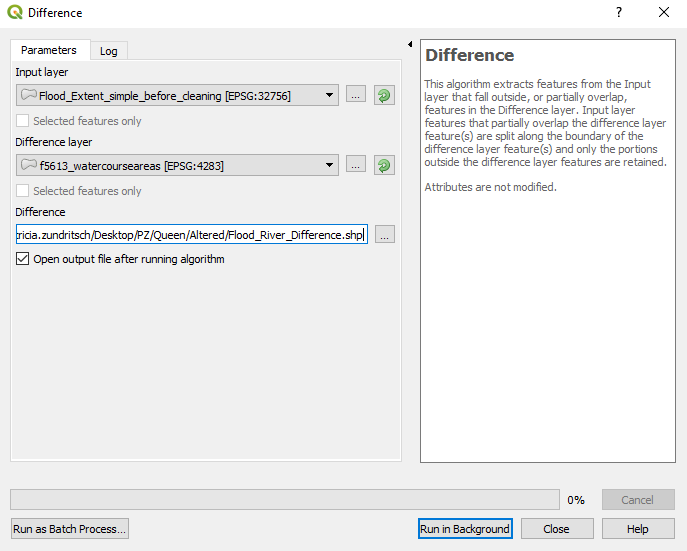Select the Parameters tab

tap(49, 50)
